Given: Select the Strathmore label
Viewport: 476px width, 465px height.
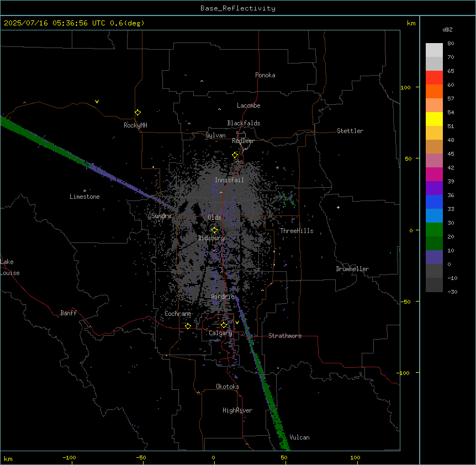Looking at the screenshot, I should (x=285, y=336).
